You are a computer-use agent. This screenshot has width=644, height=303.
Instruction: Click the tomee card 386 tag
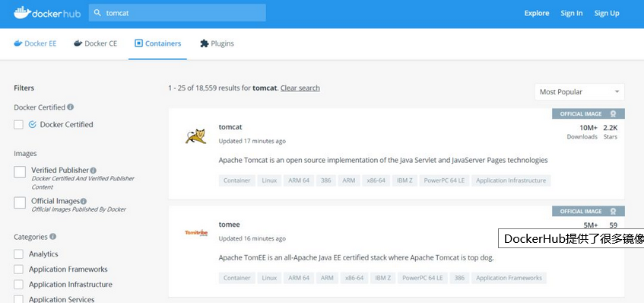click(x=459, y=278)
